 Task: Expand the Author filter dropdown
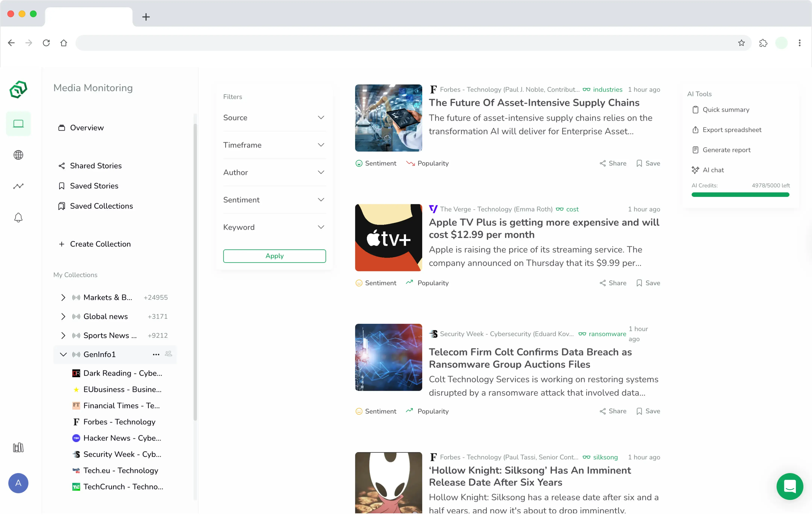tap(274, 172)
